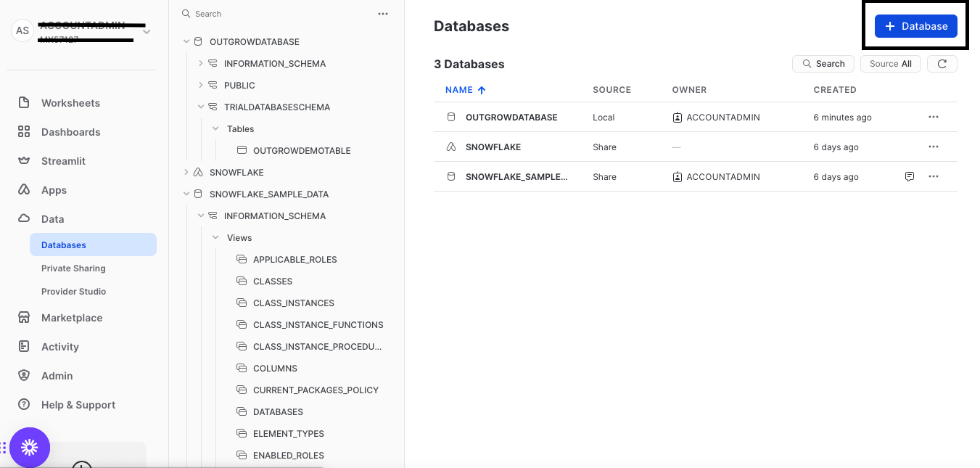Open the object explorer three-dot menu

pyautogui.click(x=383, y=14)
